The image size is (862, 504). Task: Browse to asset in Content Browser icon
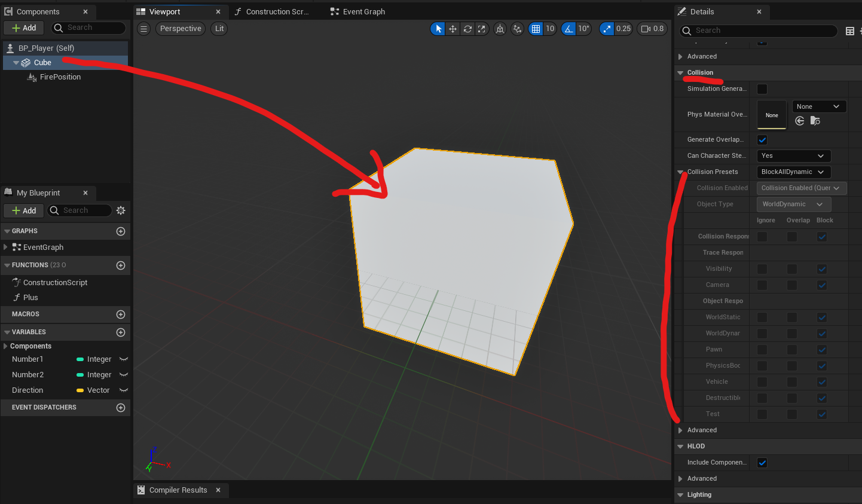[815, 121]
